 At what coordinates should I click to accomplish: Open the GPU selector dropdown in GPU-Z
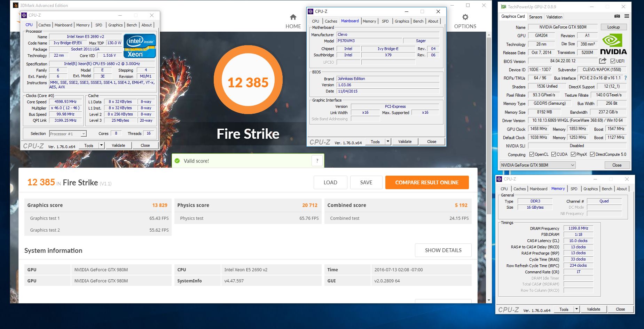(537, 165)
